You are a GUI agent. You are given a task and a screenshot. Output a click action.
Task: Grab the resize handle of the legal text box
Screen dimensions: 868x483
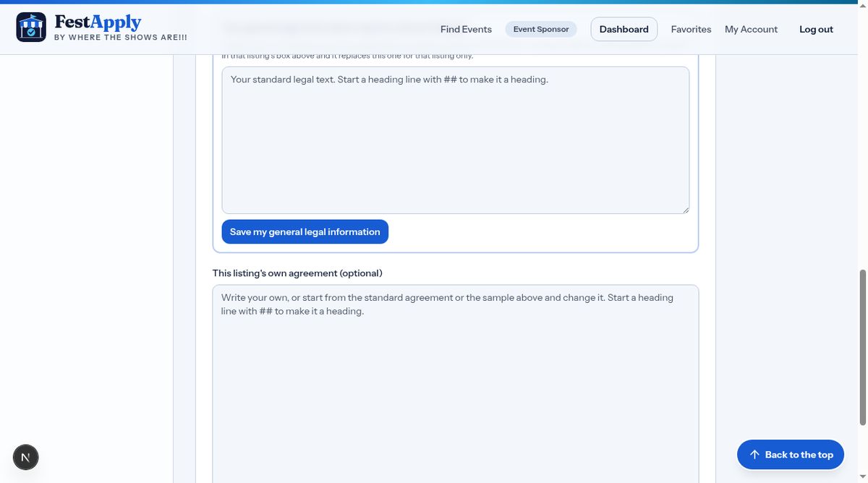(684, 209)
